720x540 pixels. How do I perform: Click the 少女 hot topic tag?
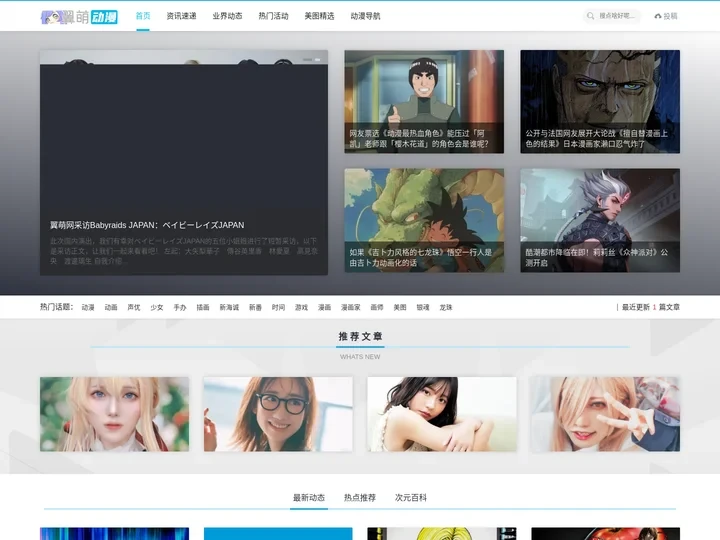pyautogui.click(x=157, y=307)
